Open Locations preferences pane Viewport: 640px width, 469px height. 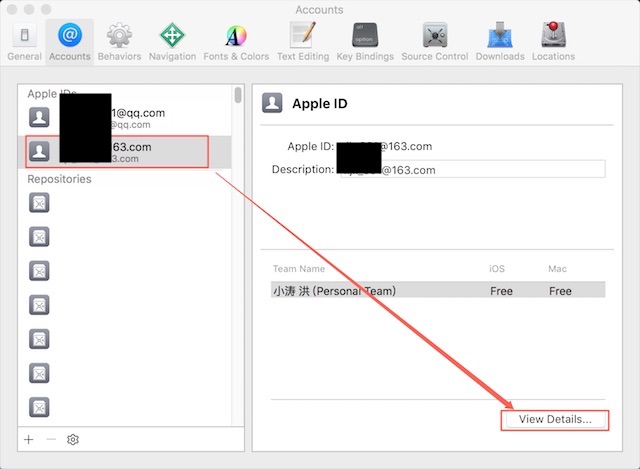click(553, 41)
